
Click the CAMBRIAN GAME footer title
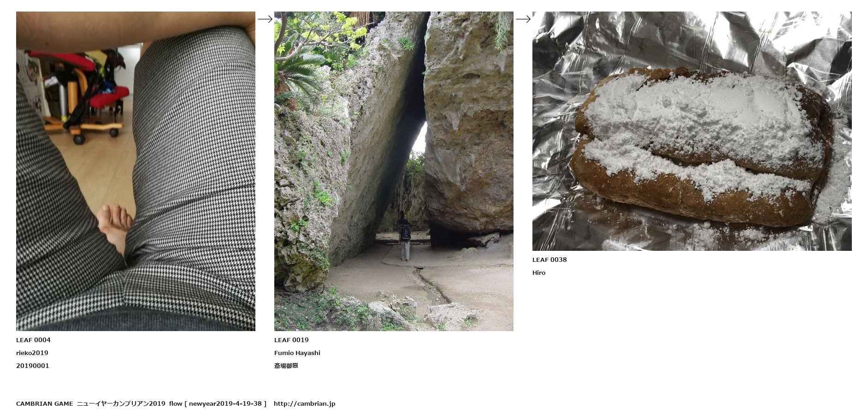[x=45, y=403]
